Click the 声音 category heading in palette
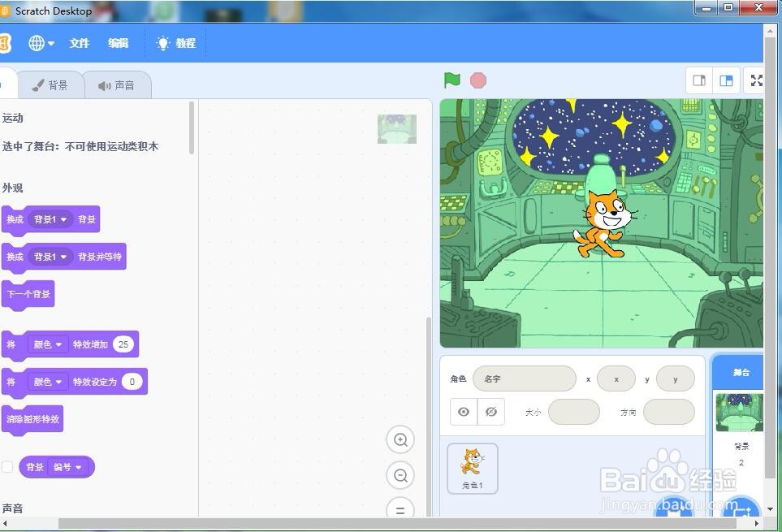 click(x=12, y=508)
